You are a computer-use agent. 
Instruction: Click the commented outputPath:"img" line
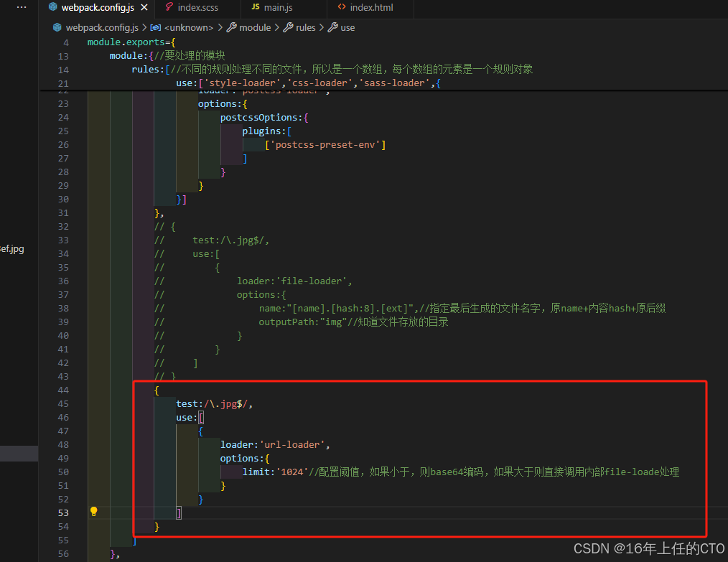pyautogui.click(x=353, y=322)
